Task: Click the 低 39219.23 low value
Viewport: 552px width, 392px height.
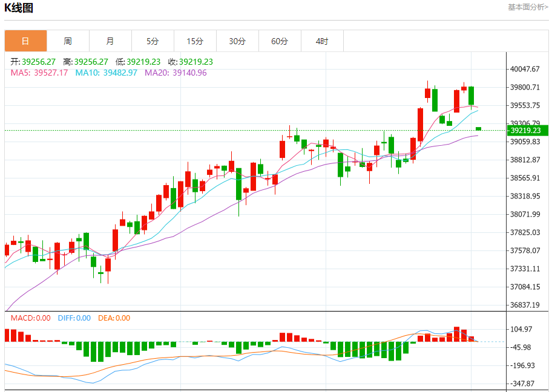Action: 138,62
